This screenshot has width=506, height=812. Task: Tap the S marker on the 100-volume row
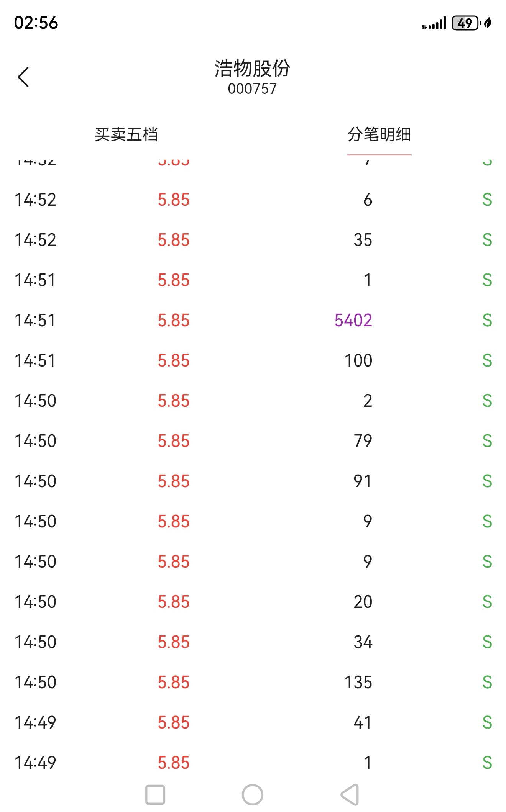pyautogui.click(x=487, y=360)
